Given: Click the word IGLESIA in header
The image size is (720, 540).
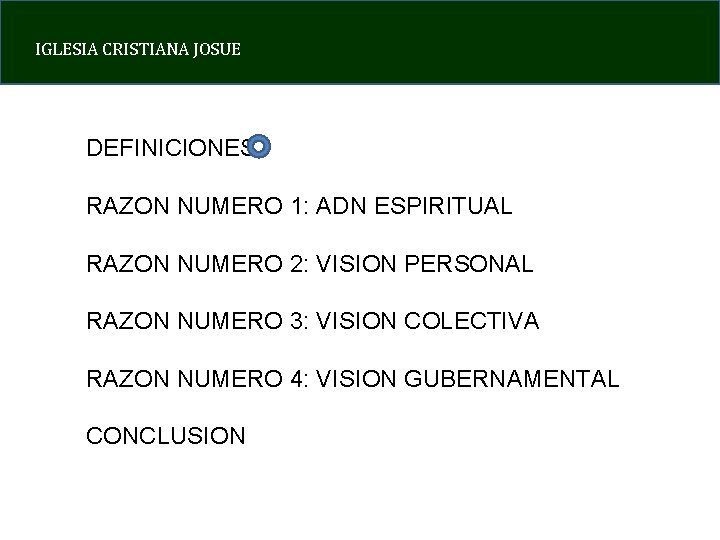Looking at the screenshot, I should pyautogui.click(x=61, y=49).
